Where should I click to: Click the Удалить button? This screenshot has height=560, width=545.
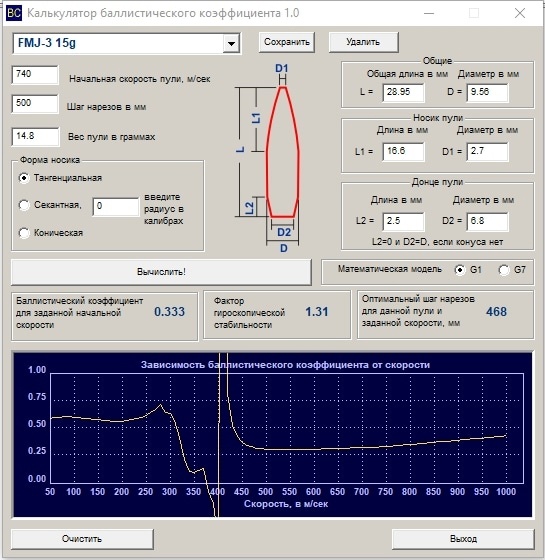click(363, 42)
